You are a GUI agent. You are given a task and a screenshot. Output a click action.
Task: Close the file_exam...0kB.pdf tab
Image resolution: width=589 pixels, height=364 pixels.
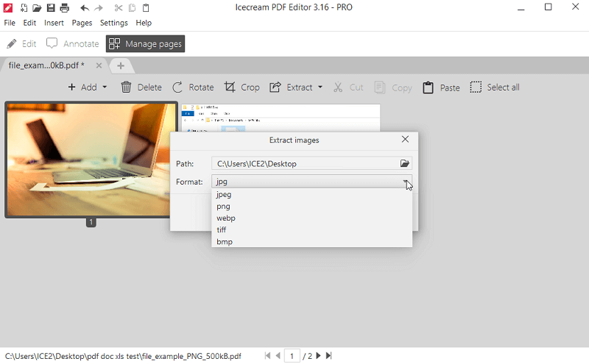99,65
